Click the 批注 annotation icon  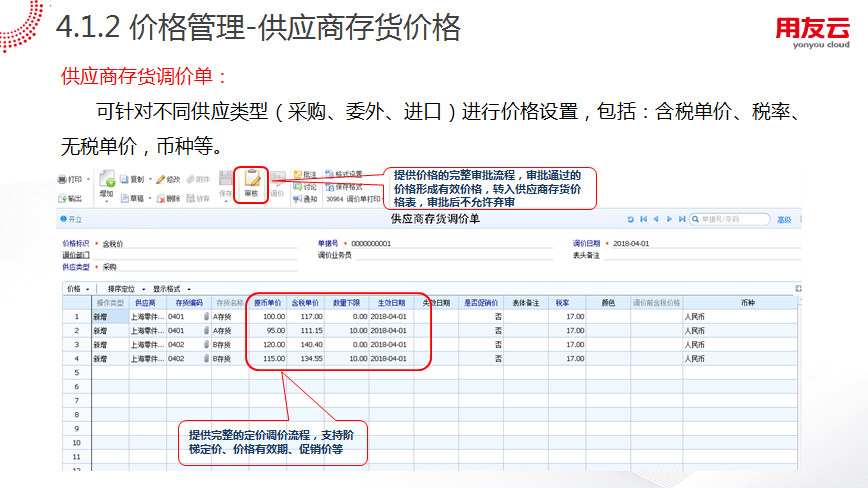click(298, 174)
